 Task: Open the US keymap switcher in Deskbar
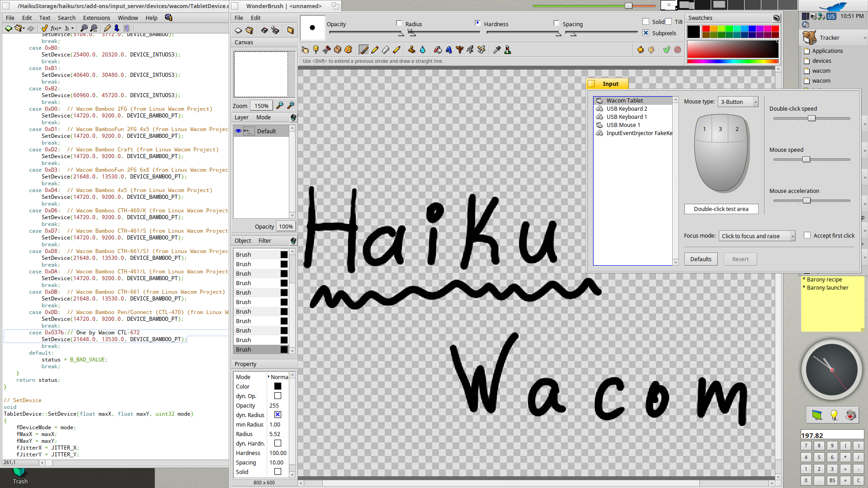(831, 16)
